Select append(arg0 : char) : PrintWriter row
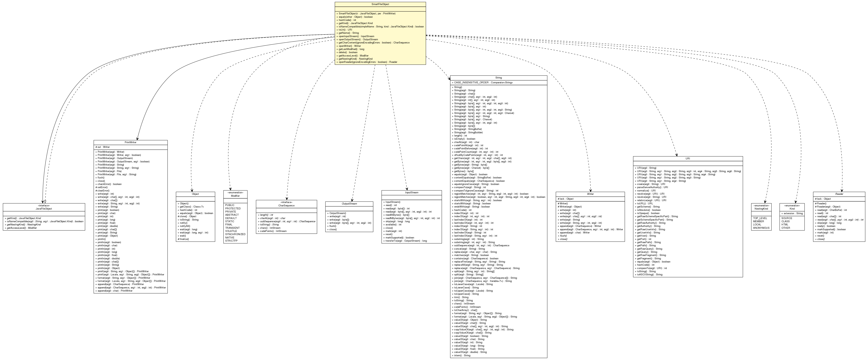 point(114,291)
